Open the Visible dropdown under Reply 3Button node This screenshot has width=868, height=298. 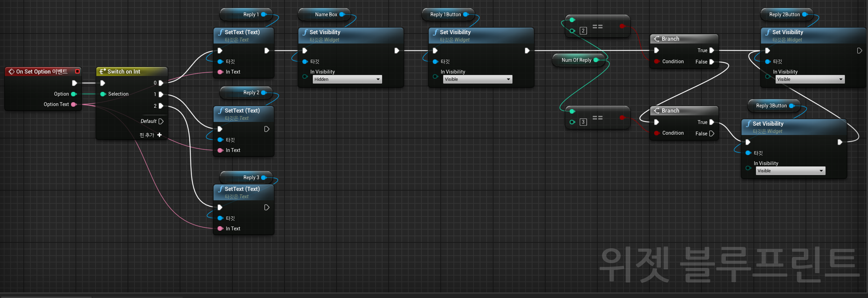click(790, 171)
